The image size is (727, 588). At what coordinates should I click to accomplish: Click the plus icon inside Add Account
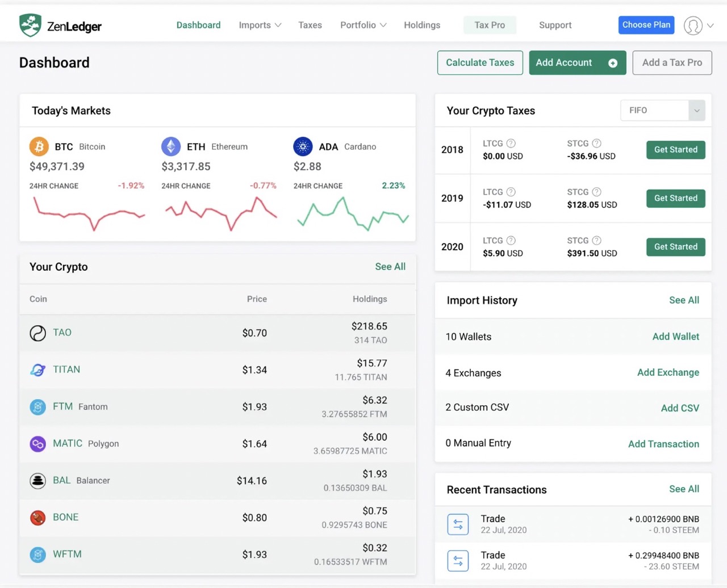coord(612,63)
